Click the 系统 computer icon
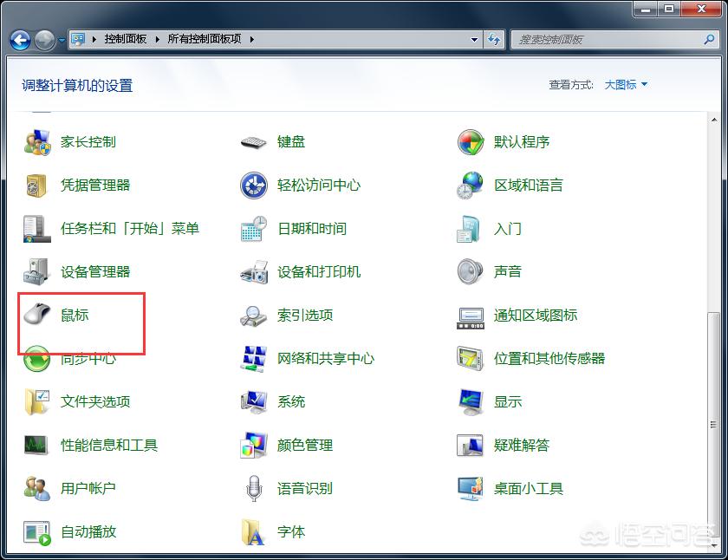Screen dimensions: 728x560 [253, 402]
